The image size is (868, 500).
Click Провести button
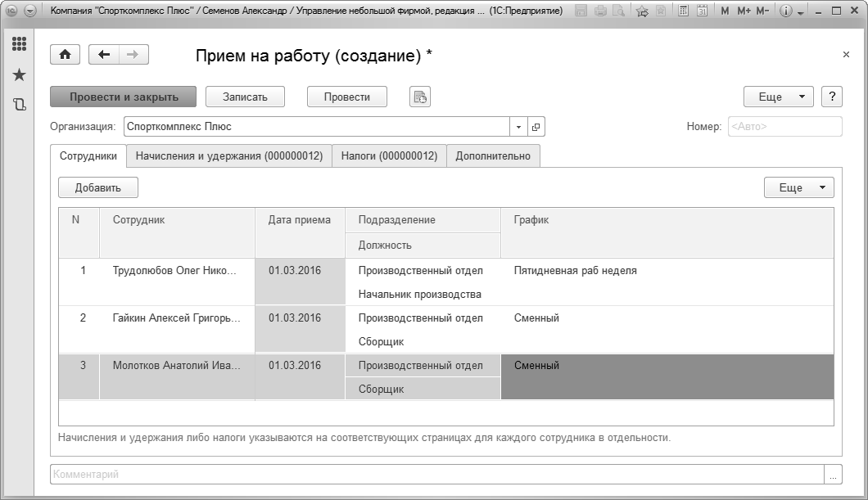[x=347, y=97]
